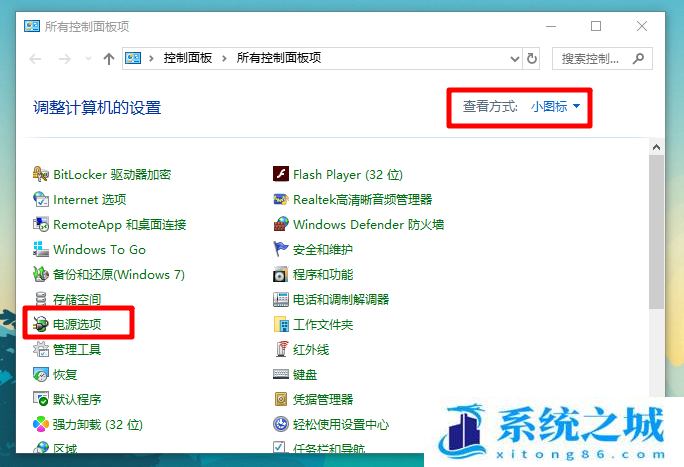Screen dimensions: 684x467
Task: Focus the 搜索控制 search field
Action: pyautogui.click(x=602, y=58)
